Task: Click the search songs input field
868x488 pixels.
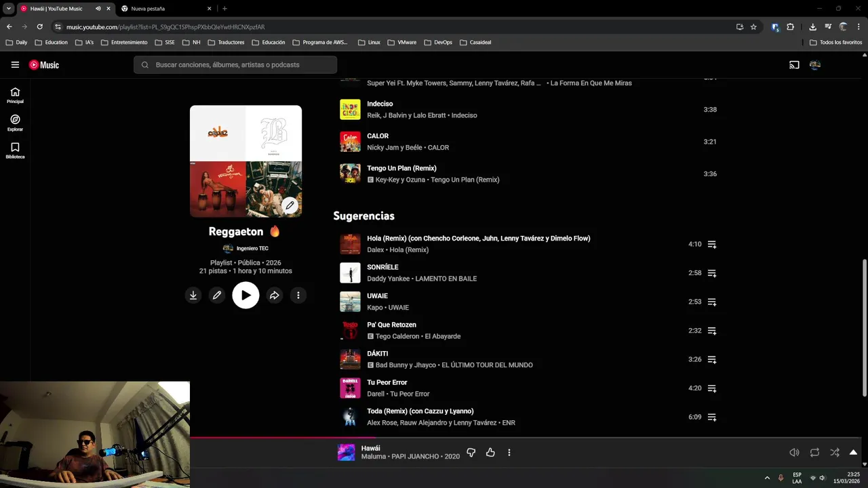Action: coord(235,65)
